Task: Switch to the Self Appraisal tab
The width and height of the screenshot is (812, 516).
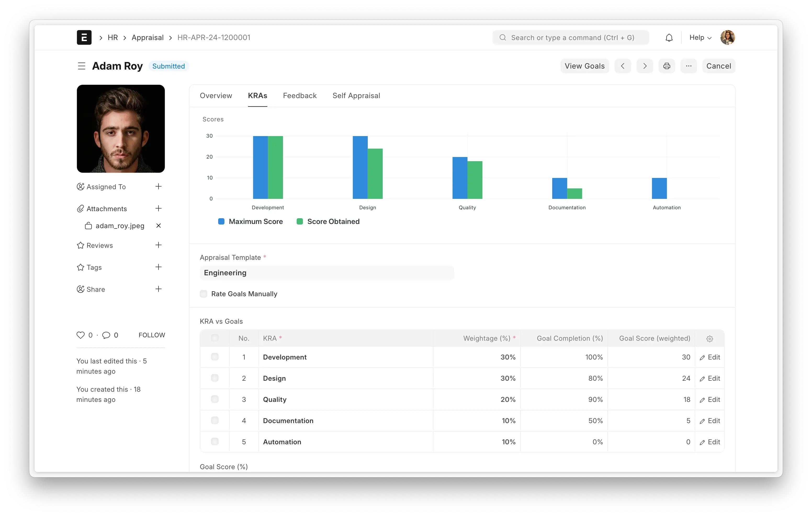Action: 356,96
